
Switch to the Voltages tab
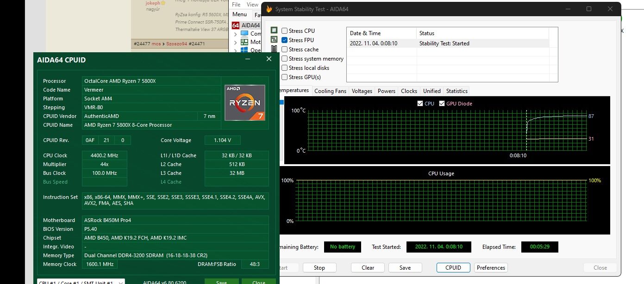(x=362, y=91)
